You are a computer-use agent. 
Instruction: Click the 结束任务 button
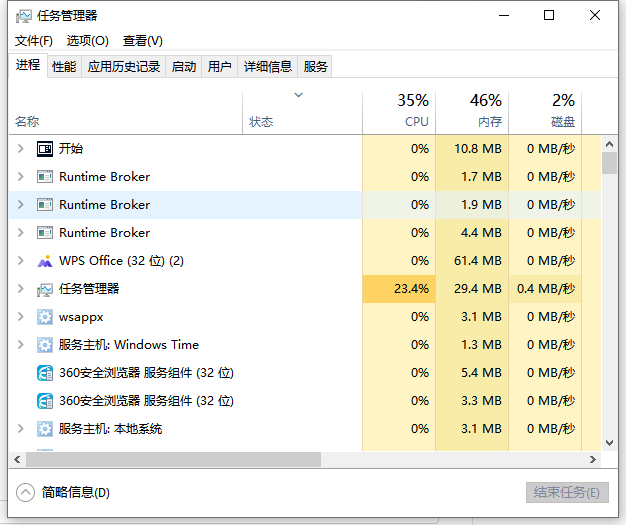pos(566,492)
